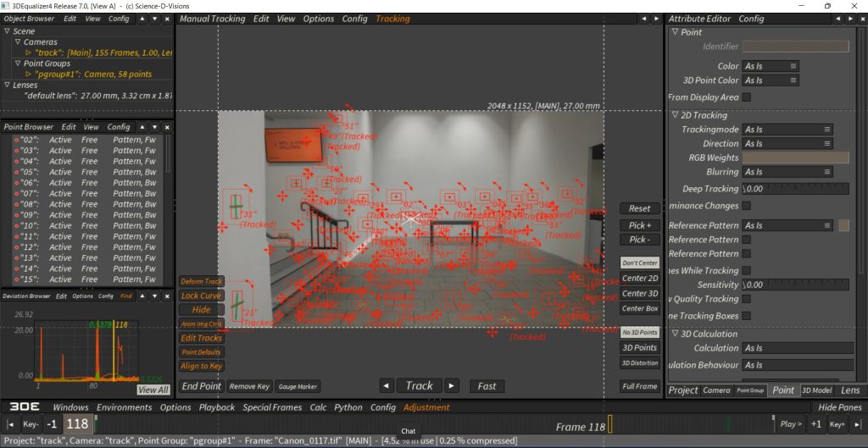868x448 pixels.
Task: Click Attribute Editor pane right arrow
Action: pos(850,19)
